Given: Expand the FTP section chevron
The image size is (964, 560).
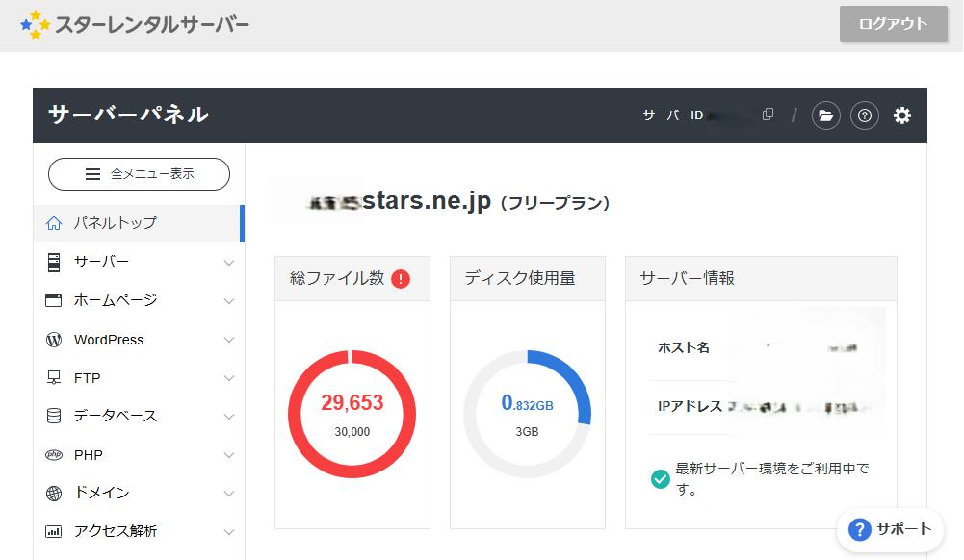Looking at the screenshot, I should (x=229, y=378).
